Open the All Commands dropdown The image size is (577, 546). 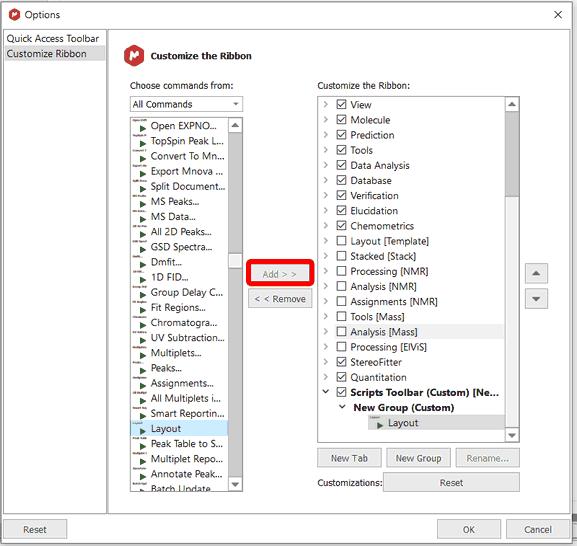pyautogui.click(x=186, y=104)
